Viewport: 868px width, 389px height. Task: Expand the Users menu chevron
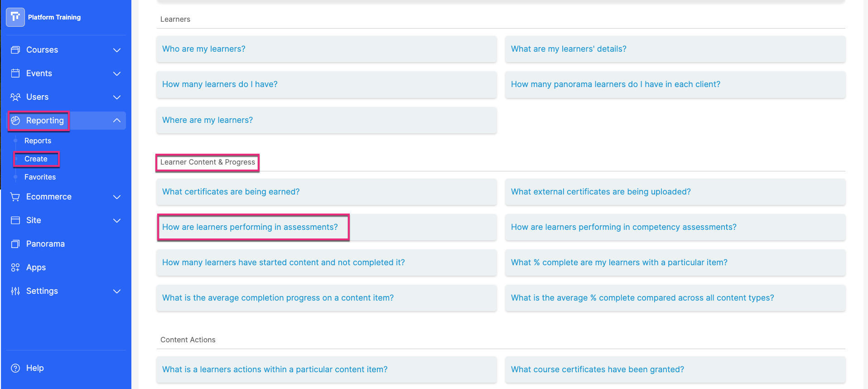point(117,97)
